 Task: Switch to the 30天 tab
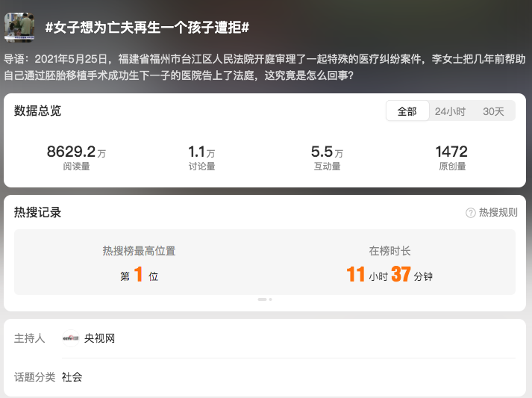click(x=493, y=111)
